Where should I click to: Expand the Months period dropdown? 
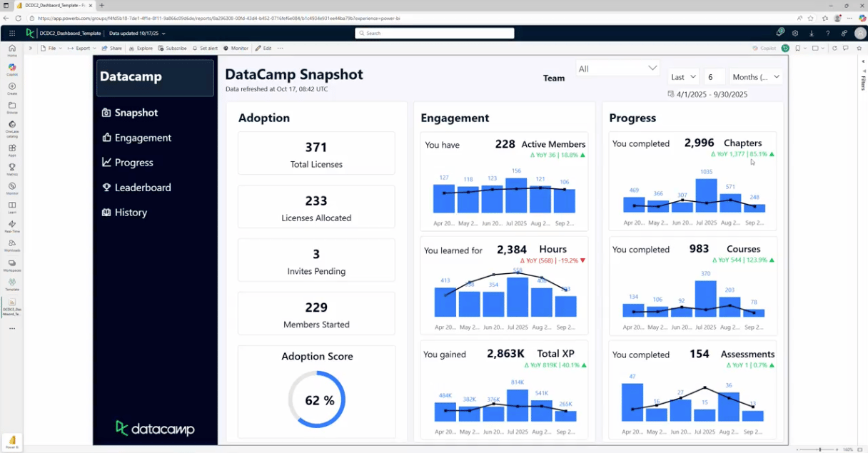[x=755, y=77]
